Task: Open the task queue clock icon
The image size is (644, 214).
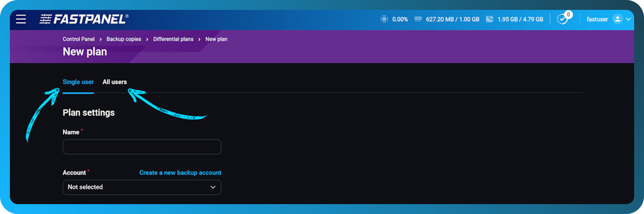Action: click(x=562, y=19)
